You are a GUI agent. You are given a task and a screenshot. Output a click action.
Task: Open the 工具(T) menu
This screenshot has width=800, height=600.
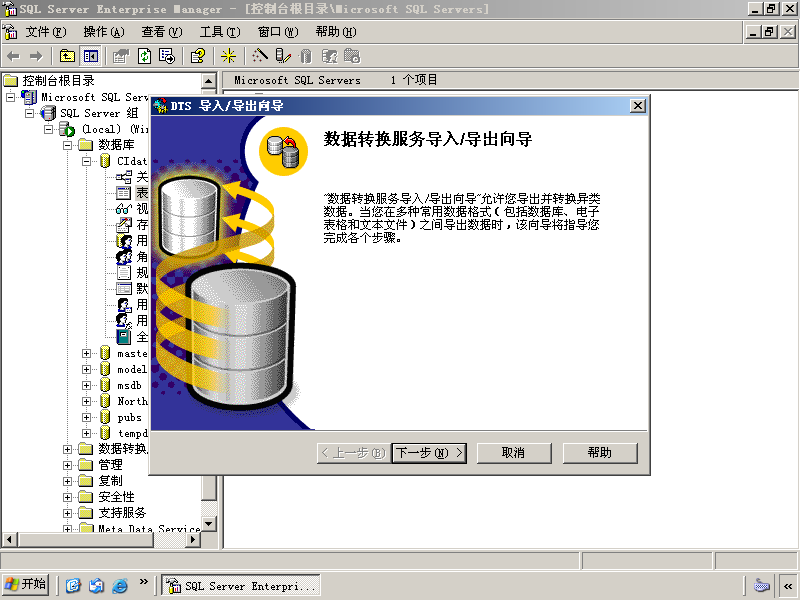(x=220, y=32)
